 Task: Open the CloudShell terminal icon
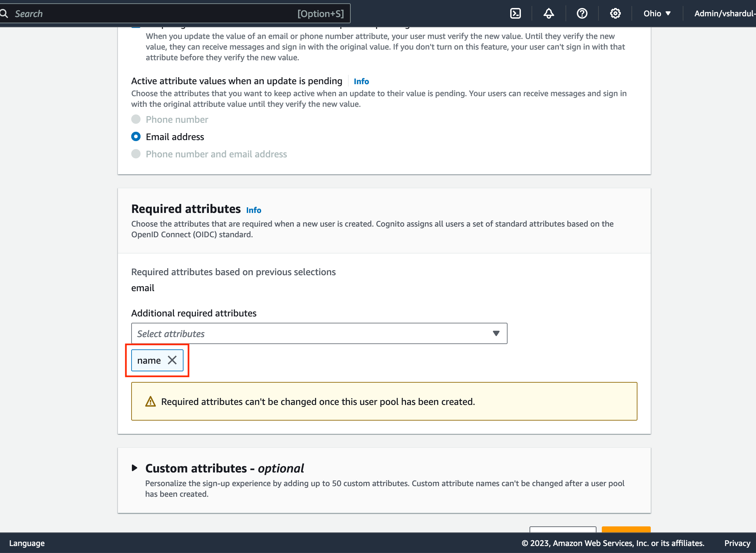pos(516,13)
